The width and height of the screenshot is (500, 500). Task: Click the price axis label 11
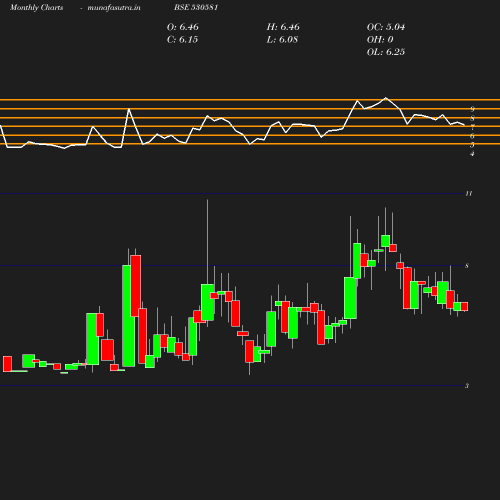(469, 194)
